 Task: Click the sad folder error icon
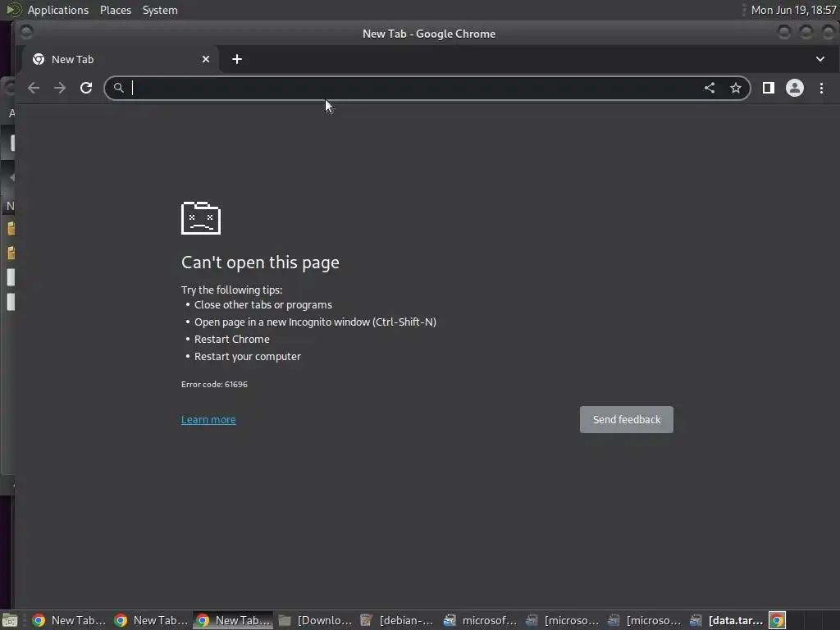pyautogui.click(x=201, y=218)
